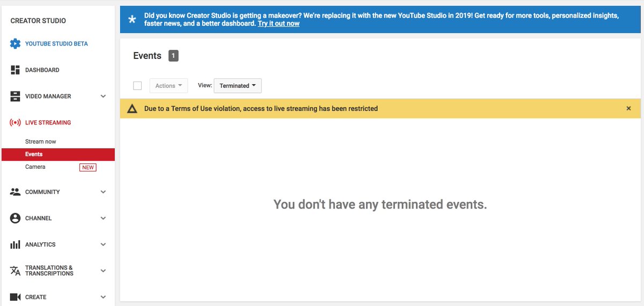Click the Try it out now link
The width and height of the screenshot is (644, 306).
point(279,24)
